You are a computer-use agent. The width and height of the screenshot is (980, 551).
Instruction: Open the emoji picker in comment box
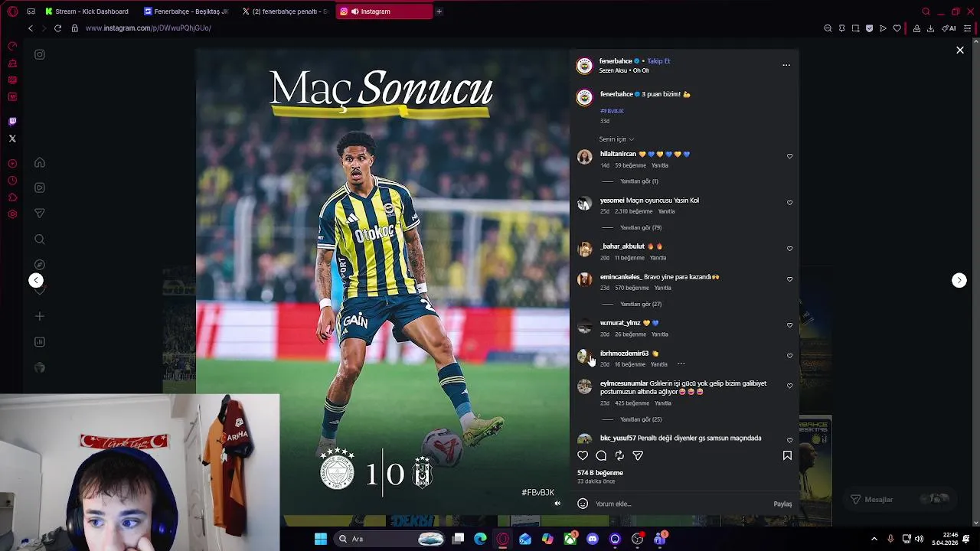583,504
